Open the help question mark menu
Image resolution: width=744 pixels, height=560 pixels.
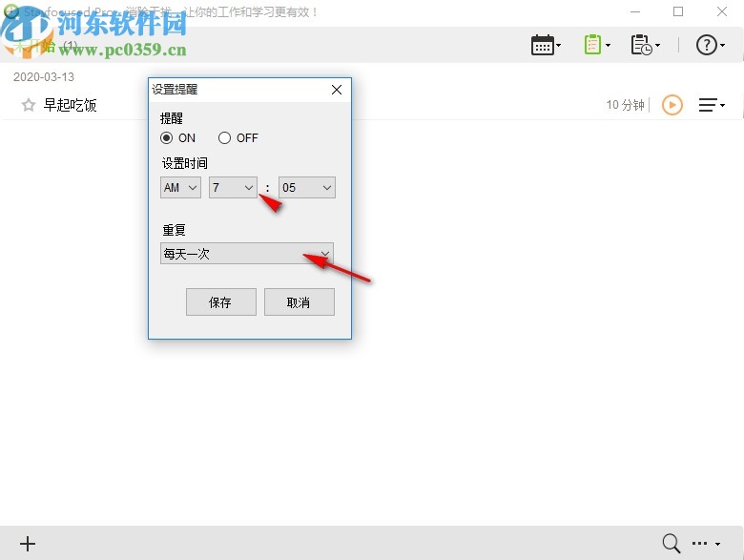[711, 45]
